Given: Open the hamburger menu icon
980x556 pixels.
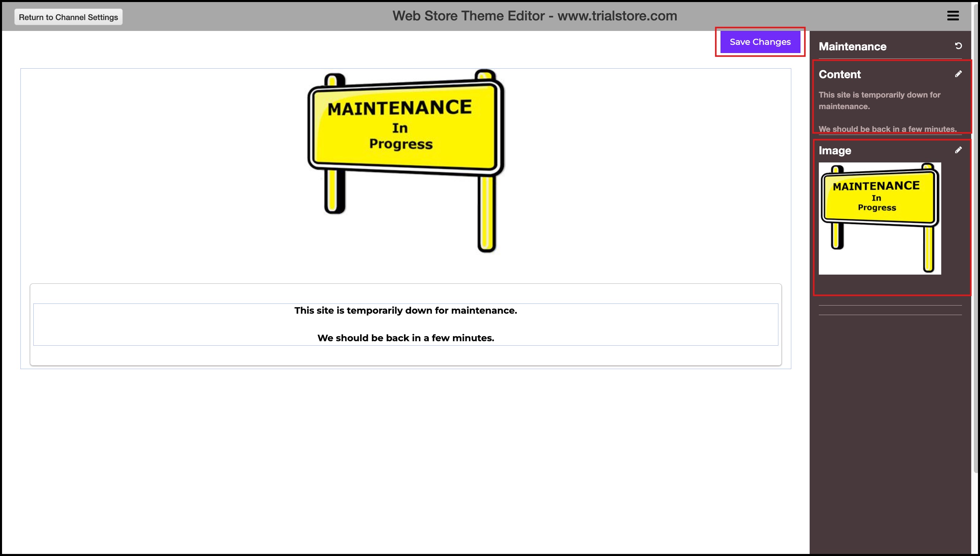Looking at the screenshot, I should coord(953,16).
